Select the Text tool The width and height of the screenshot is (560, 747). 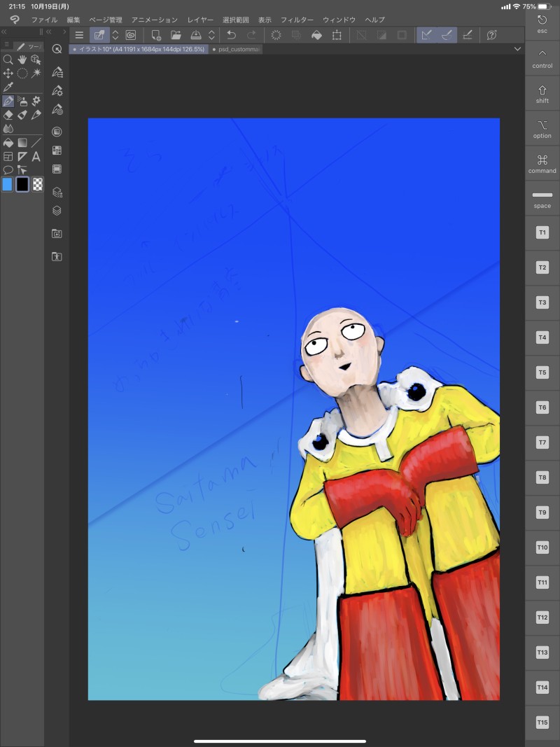coord(36,156)
